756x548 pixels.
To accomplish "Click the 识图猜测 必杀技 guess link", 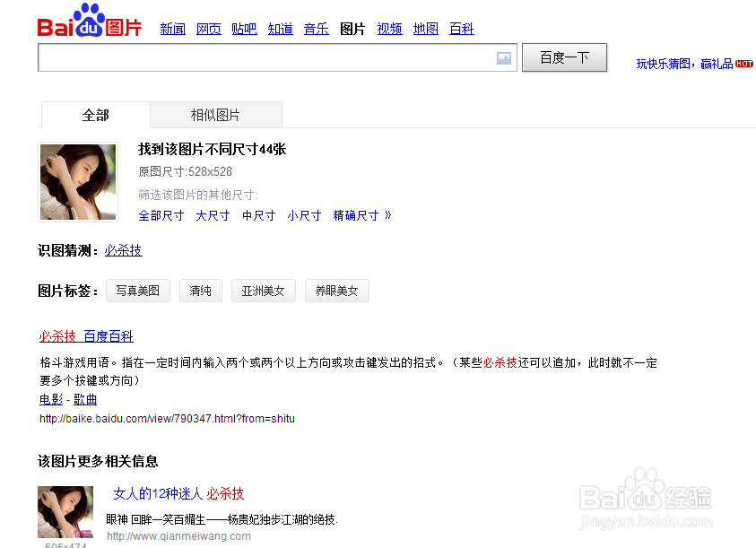I will 123,250.
